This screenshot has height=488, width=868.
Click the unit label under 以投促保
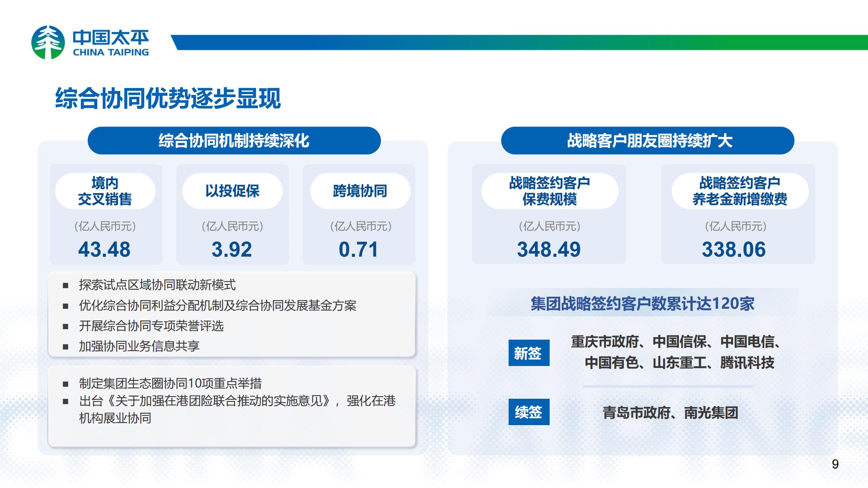pyautogui.click(x=232, y=226)
